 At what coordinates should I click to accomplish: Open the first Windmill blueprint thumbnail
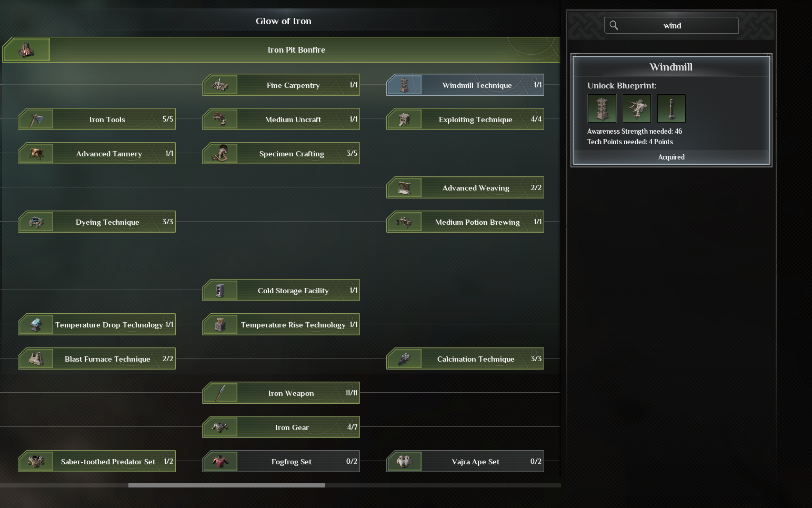click(602, 108)
